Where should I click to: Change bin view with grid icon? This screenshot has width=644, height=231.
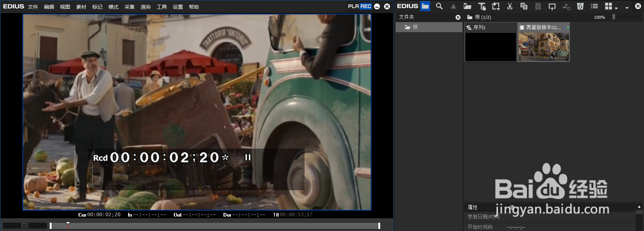click(608, 6)
